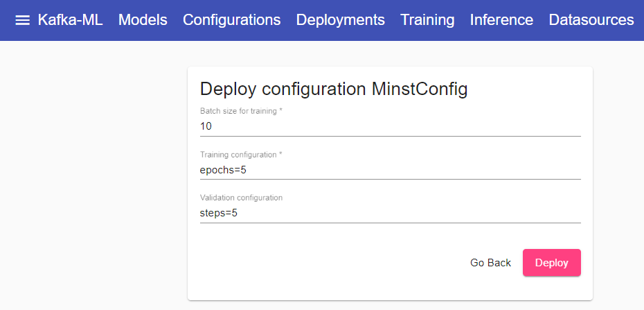This screenshot has height=310, width=644.
Task: Click the Go Back button
Action: coord(490,263)
